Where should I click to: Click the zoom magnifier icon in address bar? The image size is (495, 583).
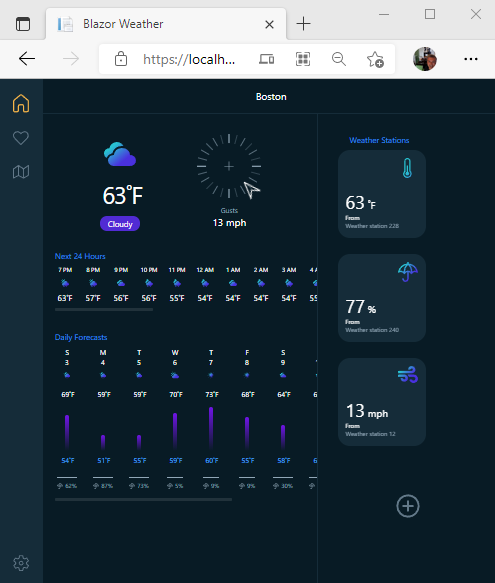click(339, 59)
